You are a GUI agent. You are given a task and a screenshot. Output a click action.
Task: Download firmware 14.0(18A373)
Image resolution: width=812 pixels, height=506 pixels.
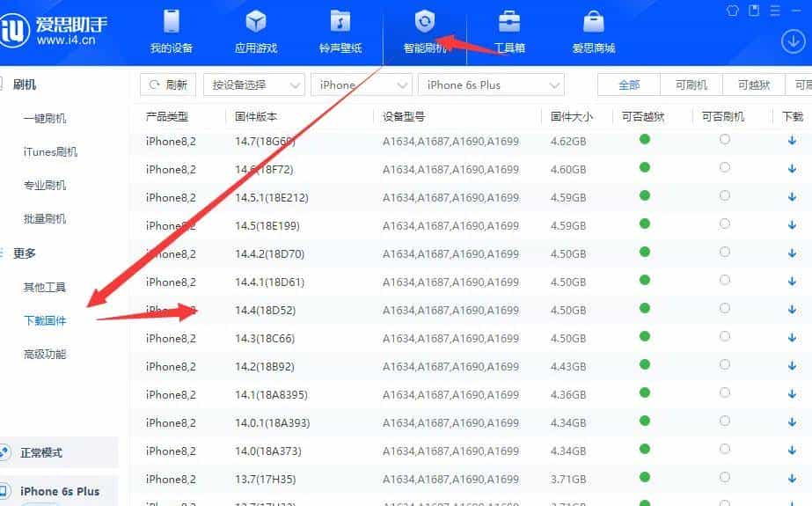coord(792,451)
